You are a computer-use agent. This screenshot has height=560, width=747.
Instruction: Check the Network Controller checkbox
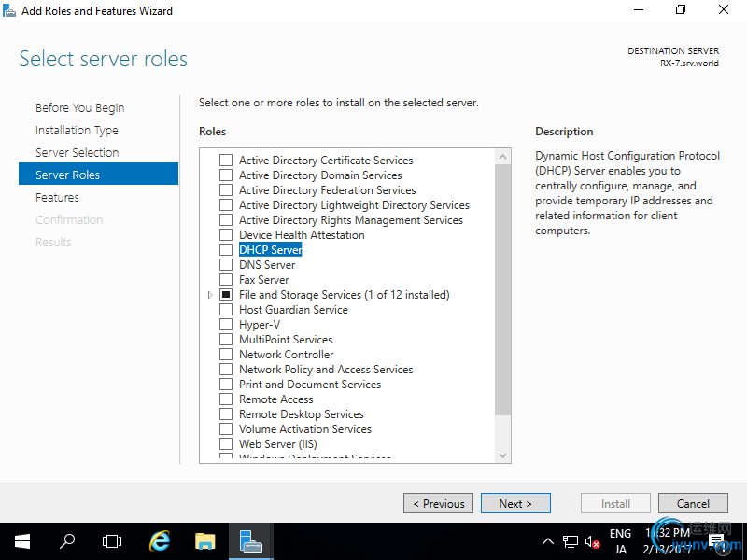pos(226,355)
